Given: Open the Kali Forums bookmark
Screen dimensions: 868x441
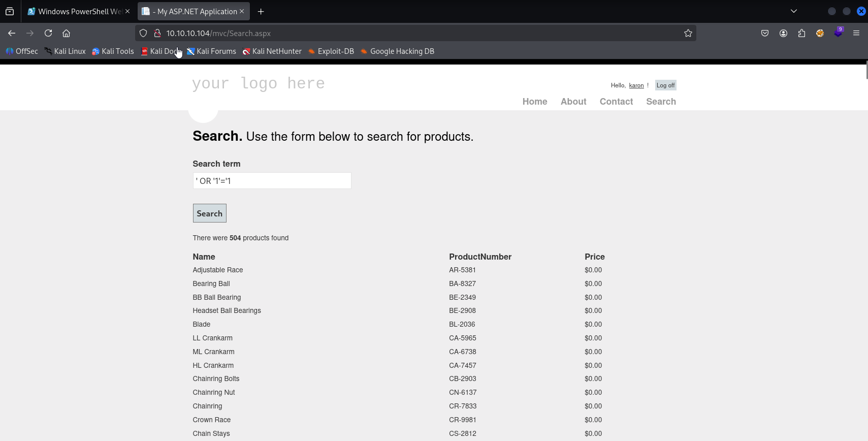Looking at the screenshot, I should pyautogui.click(x=211, y=51).
